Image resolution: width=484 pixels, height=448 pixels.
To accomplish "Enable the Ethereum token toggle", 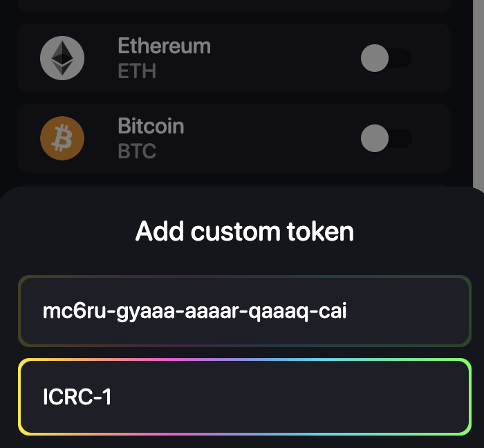I will (386, 58).
